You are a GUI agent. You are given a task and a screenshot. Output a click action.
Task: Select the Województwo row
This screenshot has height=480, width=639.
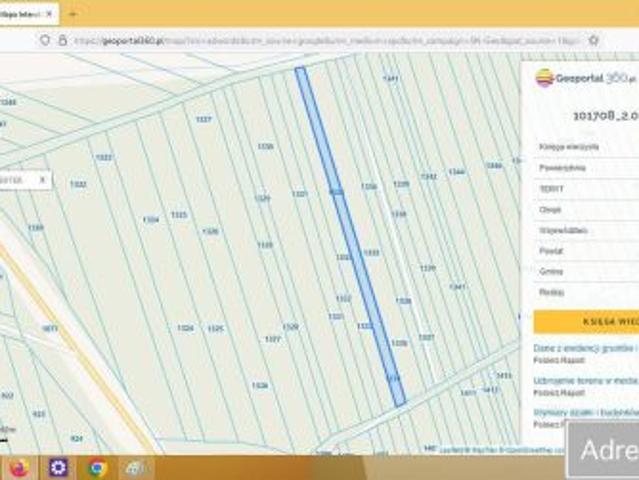586,230
